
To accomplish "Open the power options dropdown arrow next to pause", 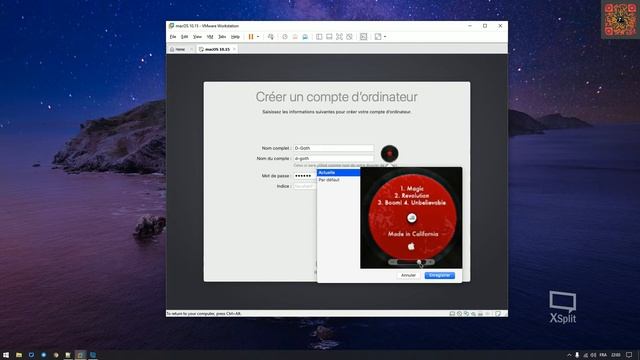I will point(258,37).
